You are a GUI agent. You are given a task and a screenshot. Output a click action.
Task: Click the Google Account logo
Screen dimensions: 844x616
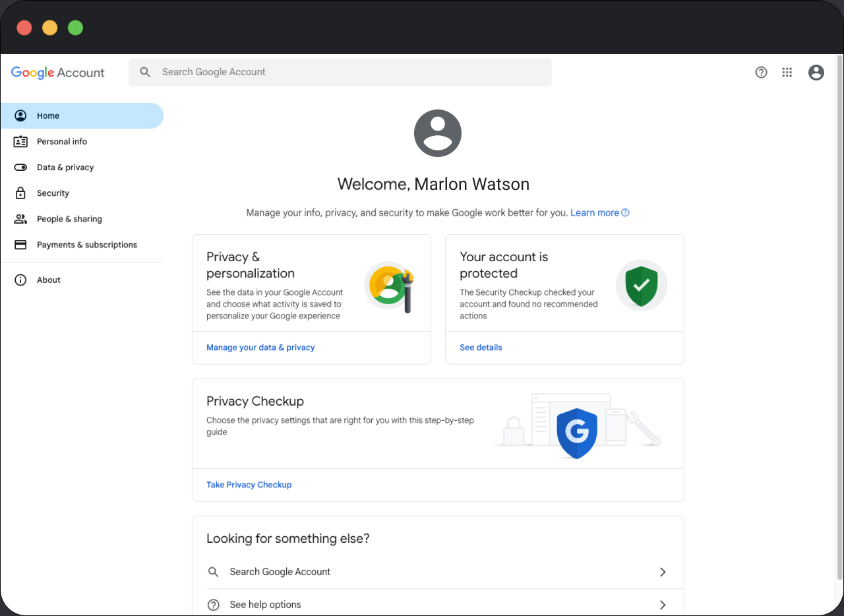58,73
